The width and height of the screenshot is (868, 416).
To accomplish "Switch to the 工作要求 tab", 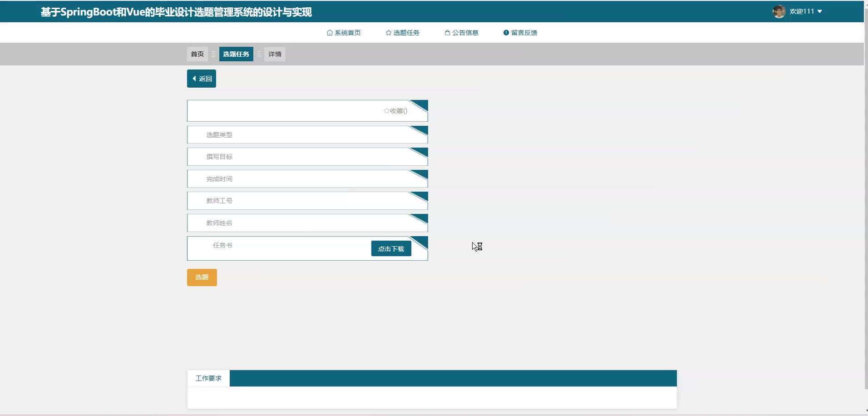I will (208, 378).
